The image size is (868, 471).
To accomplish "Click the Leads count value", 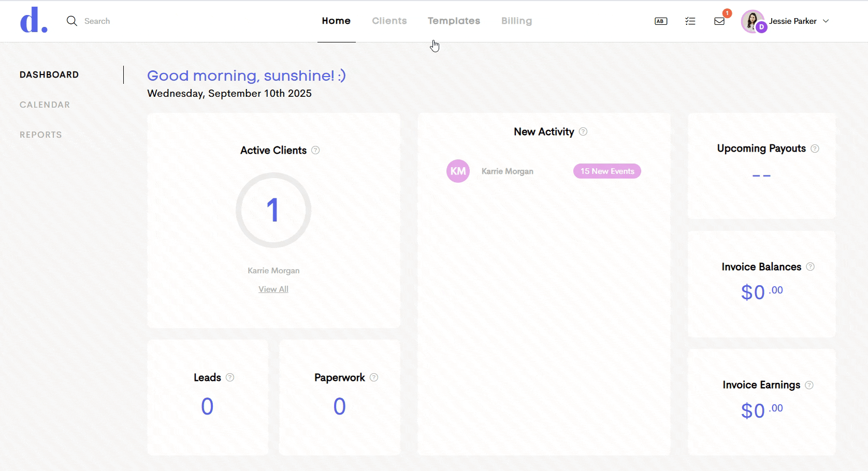I will pyautogui.click(x=207, y=406).
